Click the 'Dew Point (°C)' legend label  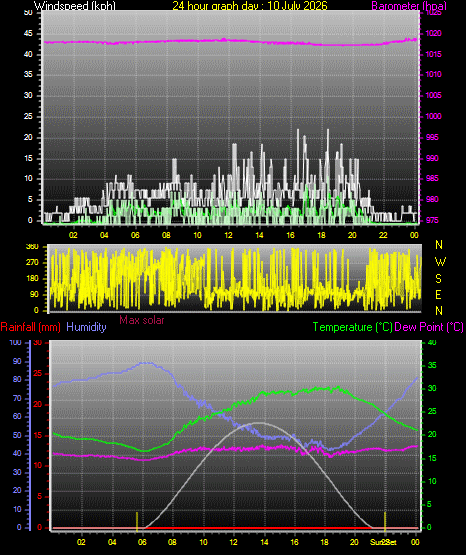pyautogui.click(x=429, y=327)
